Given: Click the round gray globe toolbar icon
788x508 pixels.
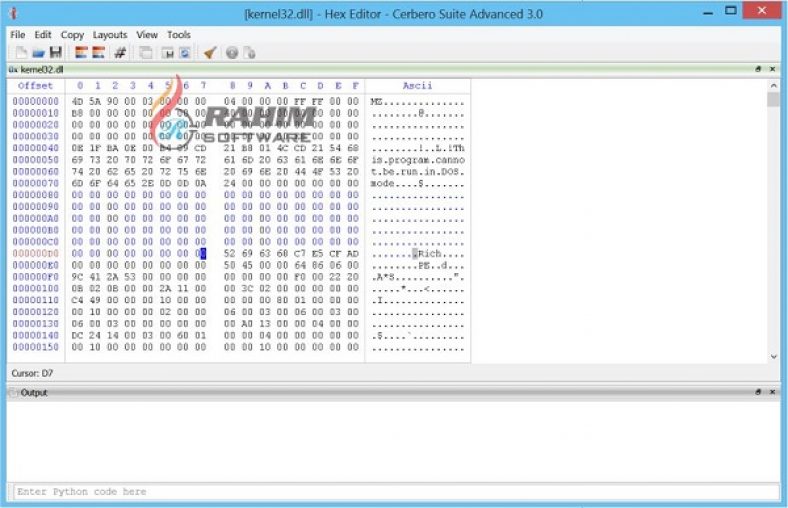Looking at the screenshot, I should [x=232, y=52].
